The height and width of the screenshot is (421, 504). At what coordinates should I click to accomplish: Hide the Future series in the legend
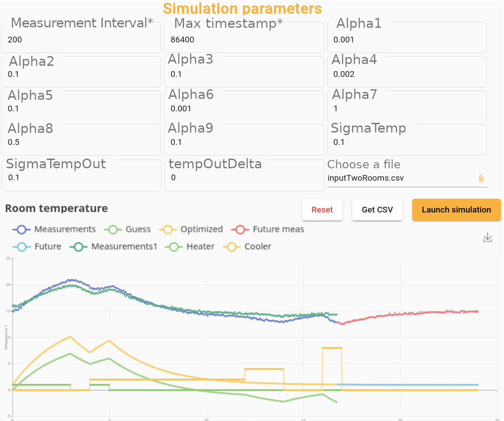click(x=37, y=247)
